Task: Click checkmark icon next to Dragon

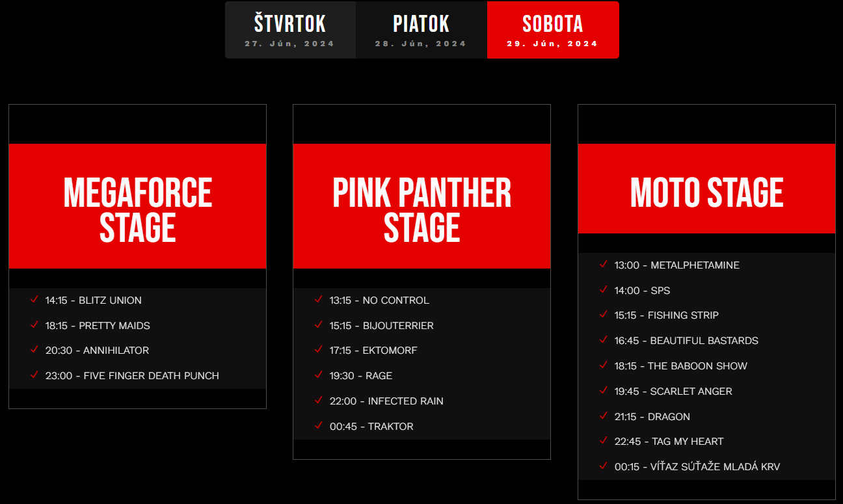Action: point(604,416)
